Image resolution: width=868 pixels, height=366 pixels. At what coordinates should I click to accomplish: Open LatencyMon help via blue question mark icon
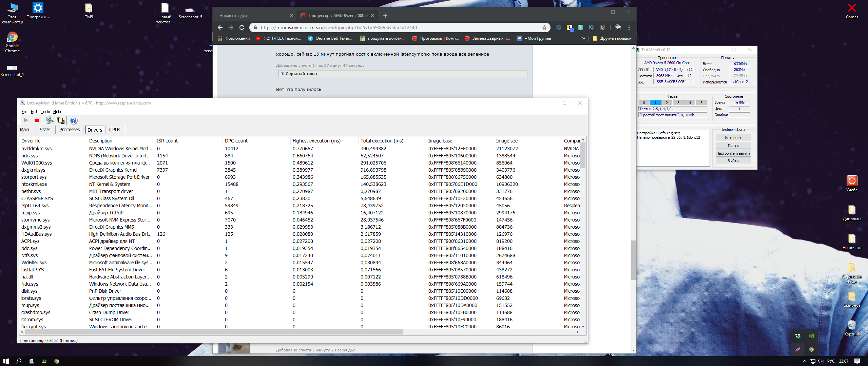click(x=74, y=120)
